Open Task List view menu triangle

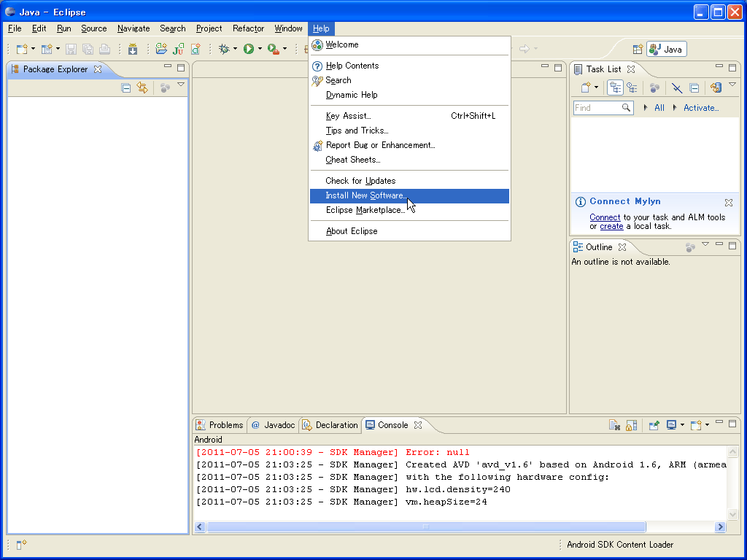tap(732, 85)
